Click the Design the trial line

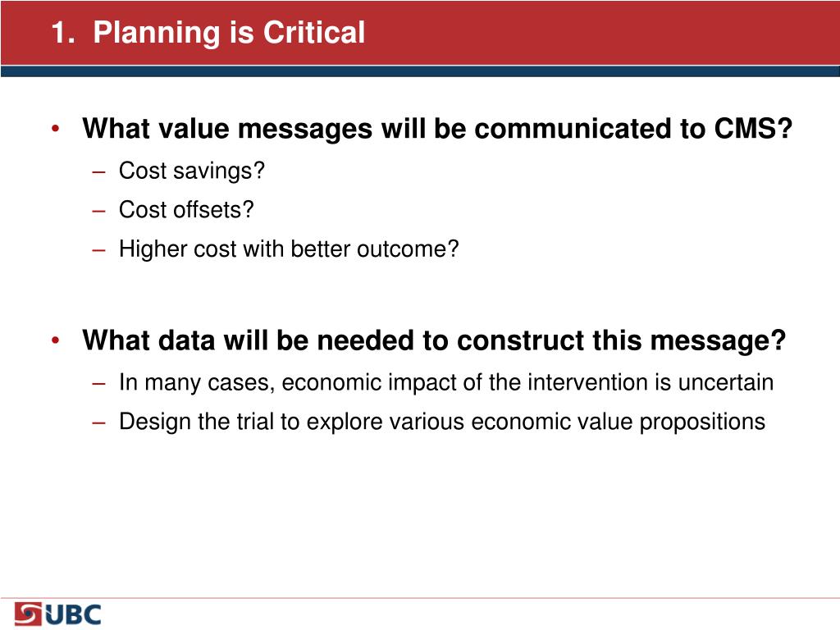(442, 422)
